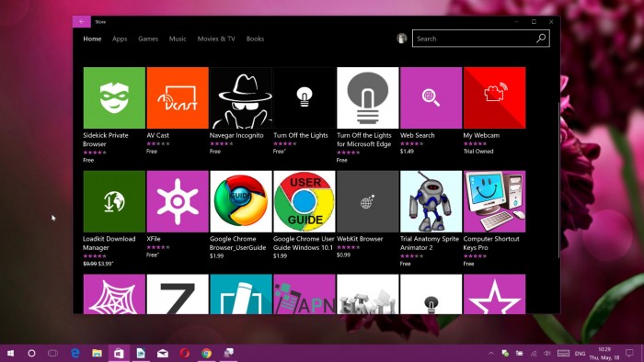The image size is (644, 362).
Task: Click the Loadkit Download Manager title
Action: [x=109, y=243]
